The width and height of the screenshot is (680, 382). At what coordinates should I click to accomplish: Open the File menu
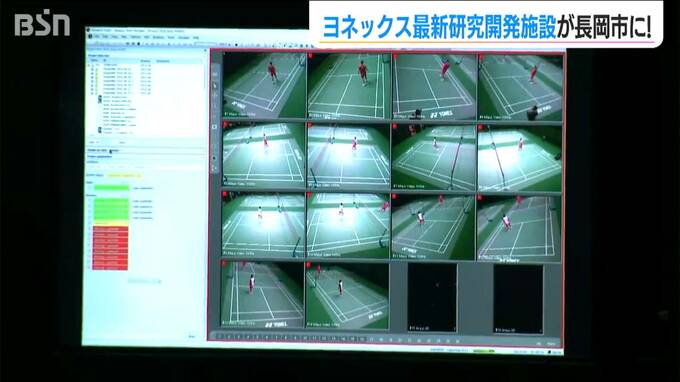pos(98,37)
